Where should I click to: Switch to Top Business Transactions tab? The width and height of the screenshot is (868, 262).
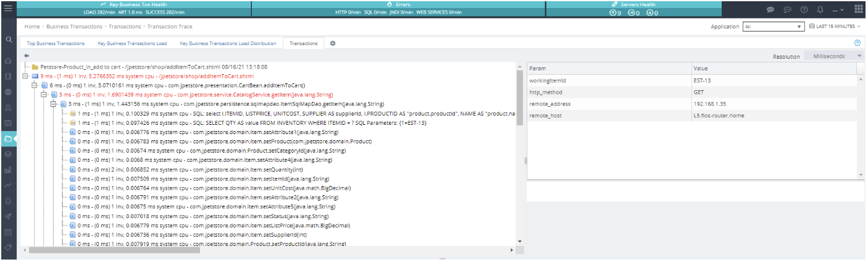(x=56, y=43)
